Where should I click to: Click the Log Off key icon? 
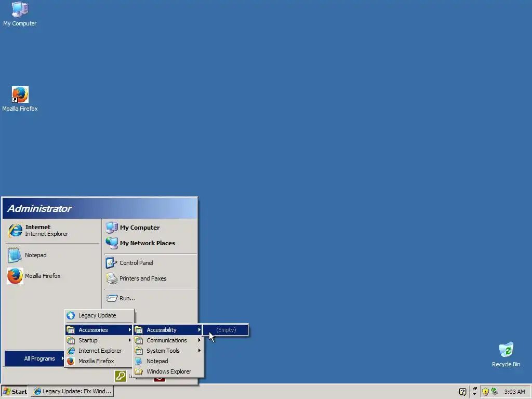(121, 376)
